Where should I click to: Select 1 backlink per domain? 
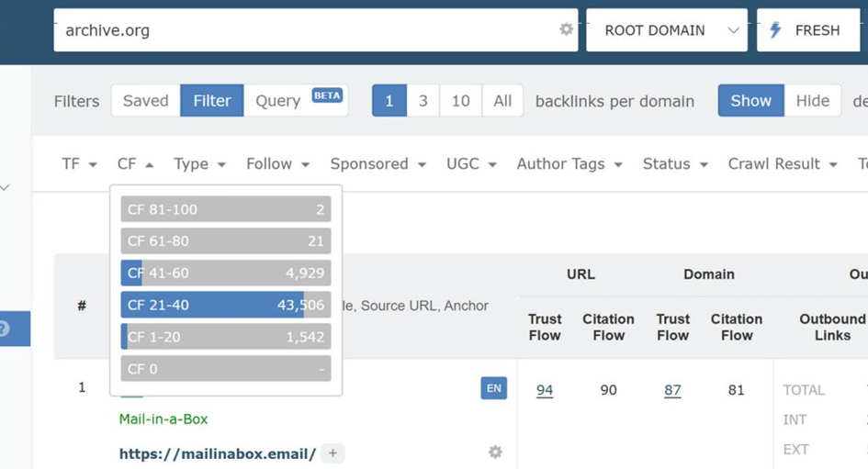pos(389,101)
